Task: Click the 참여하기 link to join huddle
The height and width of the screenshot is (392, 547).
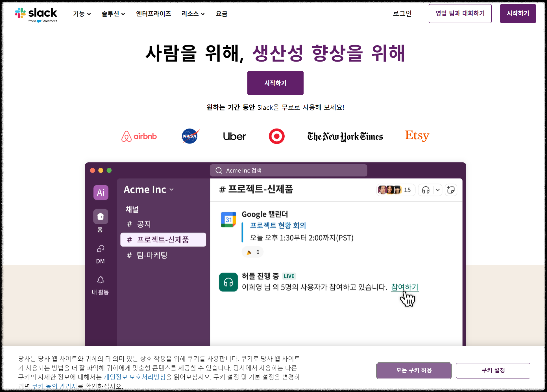Action: pos(404,288)
